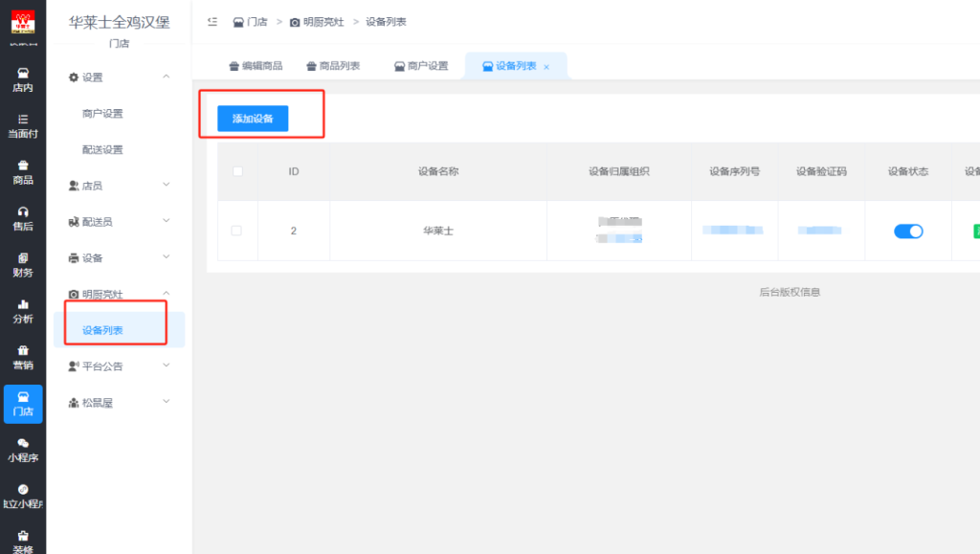Collapse the menu using the fold icon
Viewport: 980px width, 554px height.
pos(212,22)
